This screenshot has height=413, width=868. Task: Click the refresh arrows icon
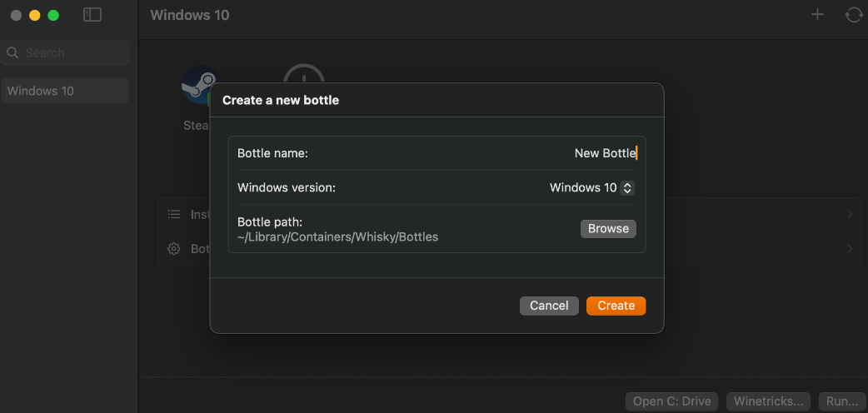(854, 14)
